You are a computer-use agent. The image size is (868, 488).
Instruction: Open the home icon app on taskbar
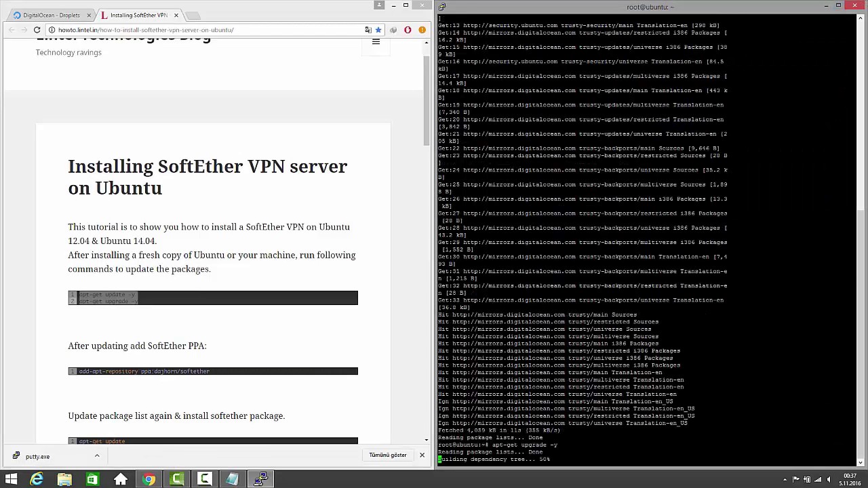pyautogui.click(x=121, y=479)
